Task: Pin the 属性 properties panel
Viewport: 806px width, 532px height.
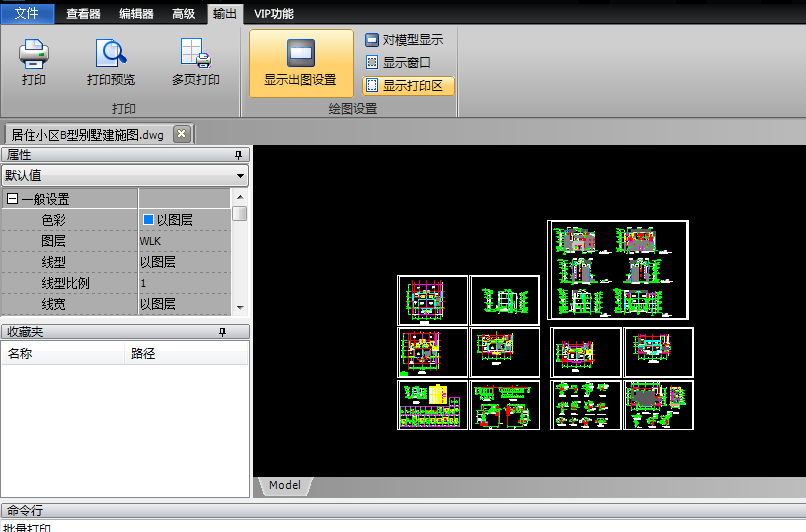Action: 238,155
